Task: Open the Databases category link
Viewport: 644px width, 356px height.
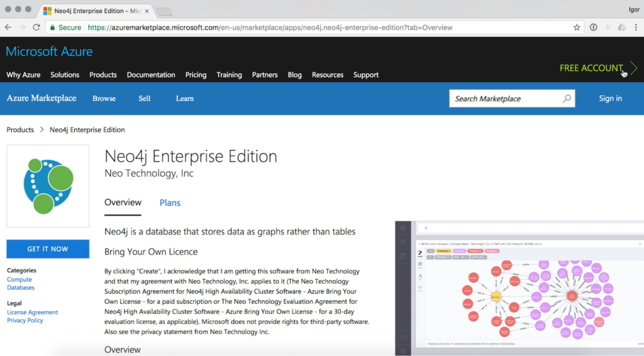Action: click(21, 287)
